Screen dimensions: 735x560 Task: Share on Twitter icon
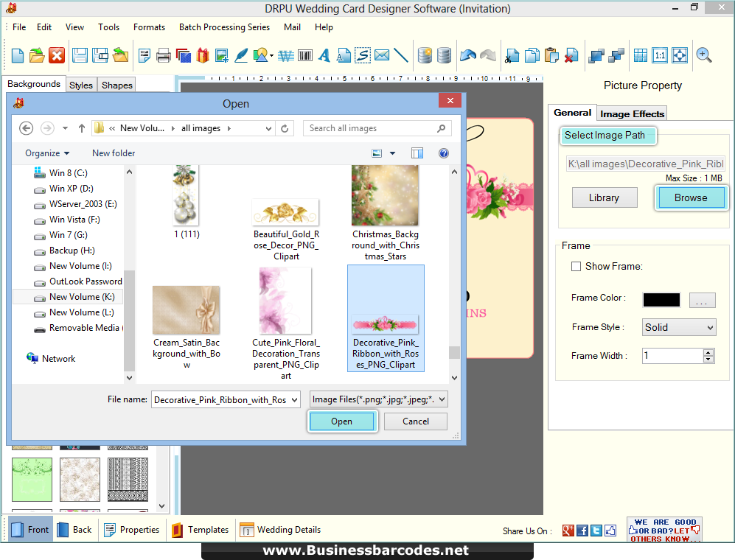point(596,531)
